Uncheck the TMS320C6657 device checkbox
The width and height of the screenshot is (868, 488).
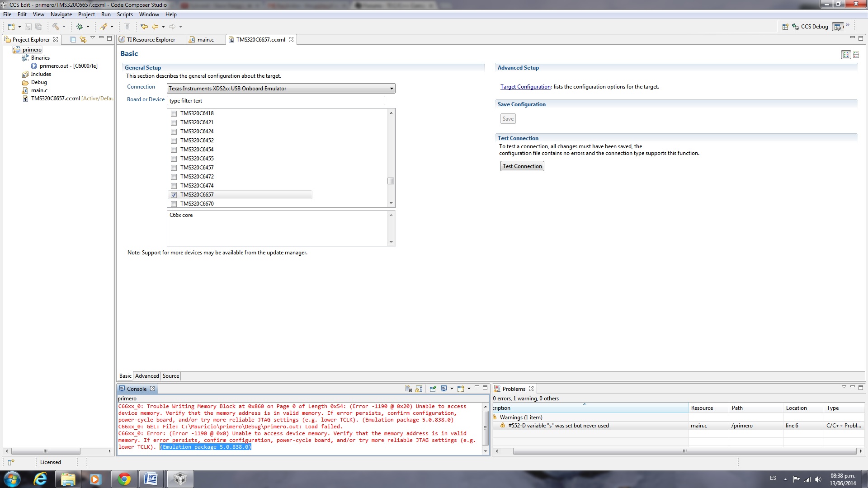(174, 195)
